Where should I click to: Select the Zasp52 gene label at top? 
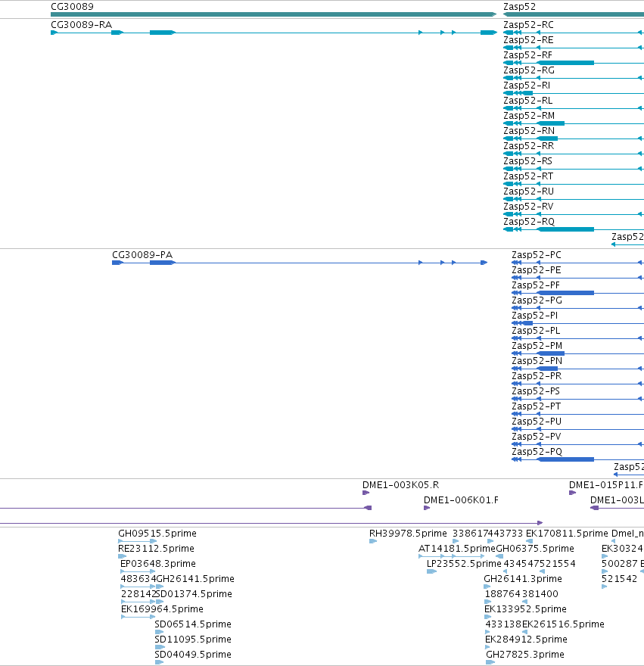pyautogui.click(x=520, y=7)
